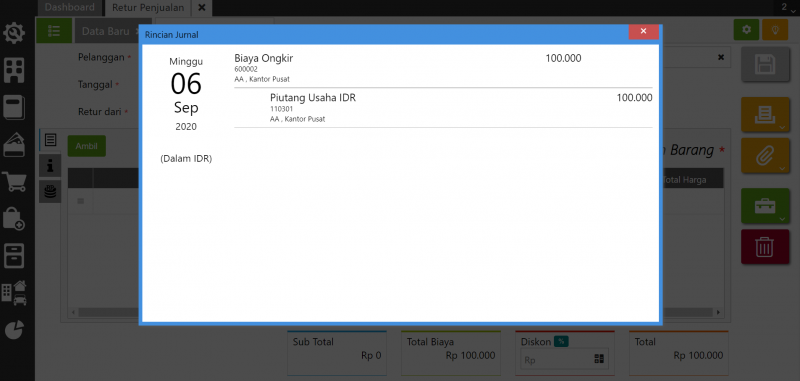The image size is (800, 381).
Task: Close the Rincian Jurnal dialog
Action: [643, 32]
